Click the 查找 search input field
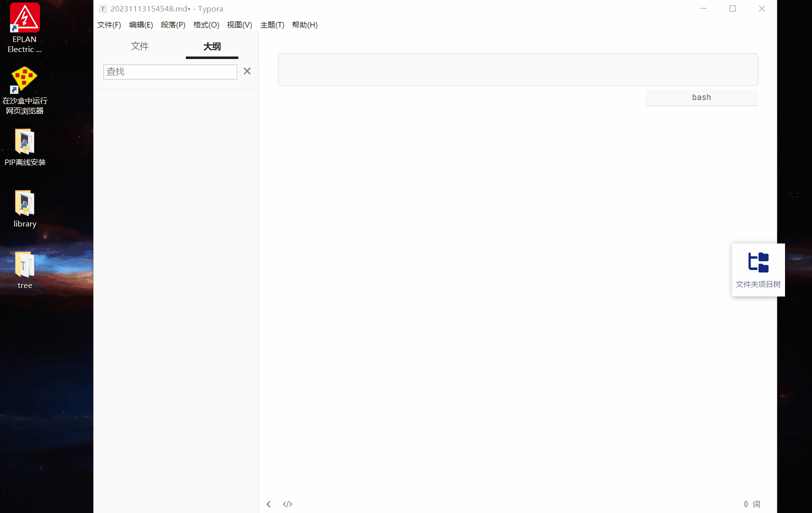 (170, 71)
